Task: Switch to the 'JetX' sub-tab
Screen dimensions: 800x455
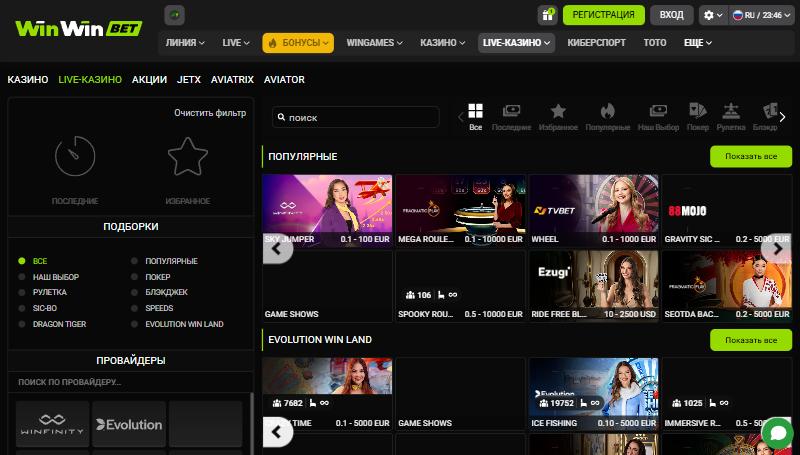Action: point(189,80)
